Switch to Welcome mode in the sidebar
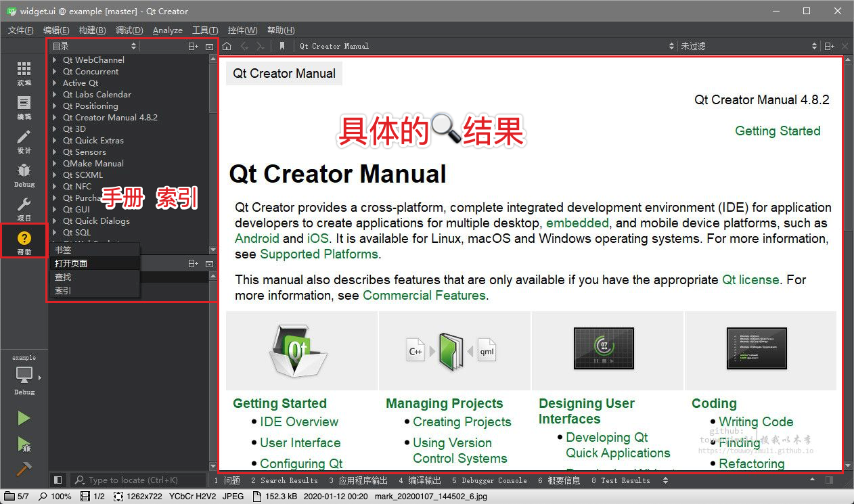854x504 pixels. tap(24, 73)
